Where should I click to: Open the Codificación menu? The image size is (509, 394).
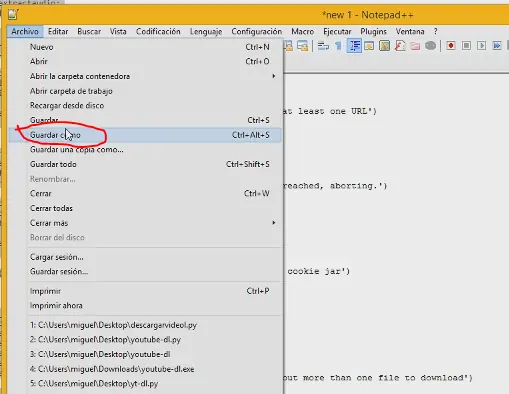[x=158, y=32]
